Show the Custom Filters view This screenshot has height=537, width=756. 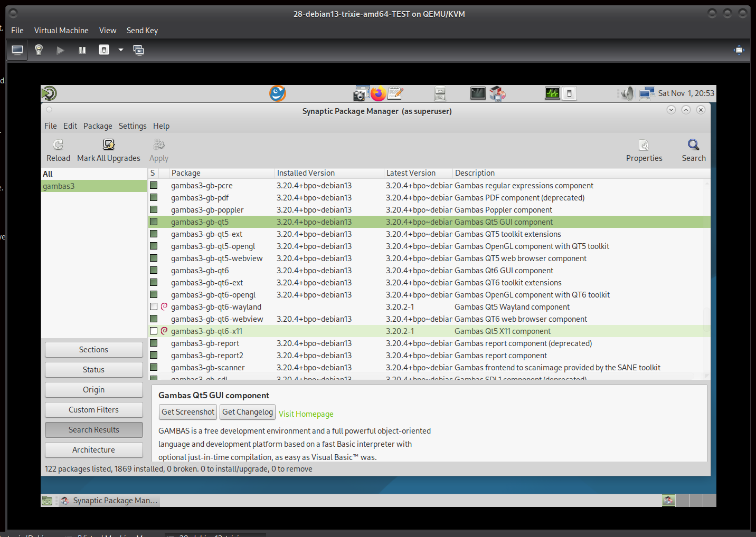coord(93,410)
